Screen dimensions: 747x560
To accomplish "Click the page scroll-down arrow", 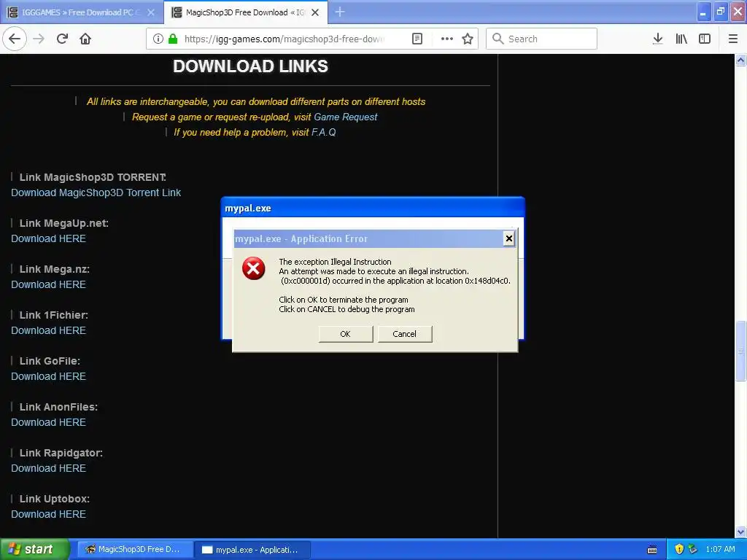I will (740, 532).
